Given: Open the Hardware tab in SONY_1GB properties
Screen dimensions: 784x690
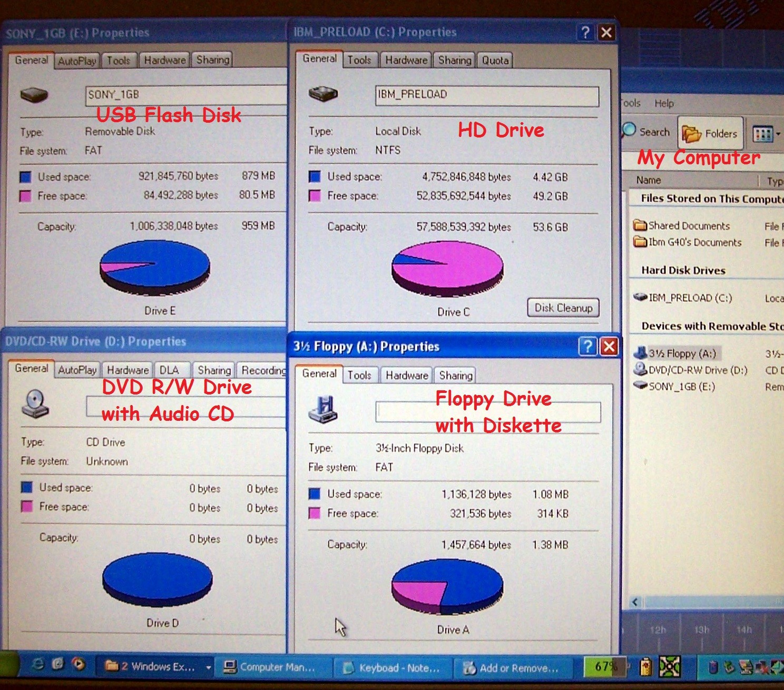Looking at the screenshot, I should [164, 60].
